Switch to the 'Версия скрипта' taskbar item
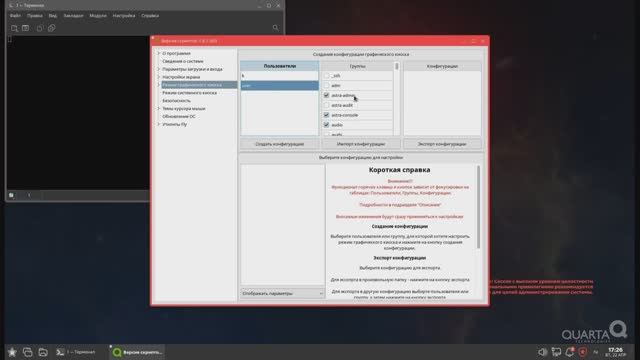This screenshot has height=360, width=640. (138, 352)
